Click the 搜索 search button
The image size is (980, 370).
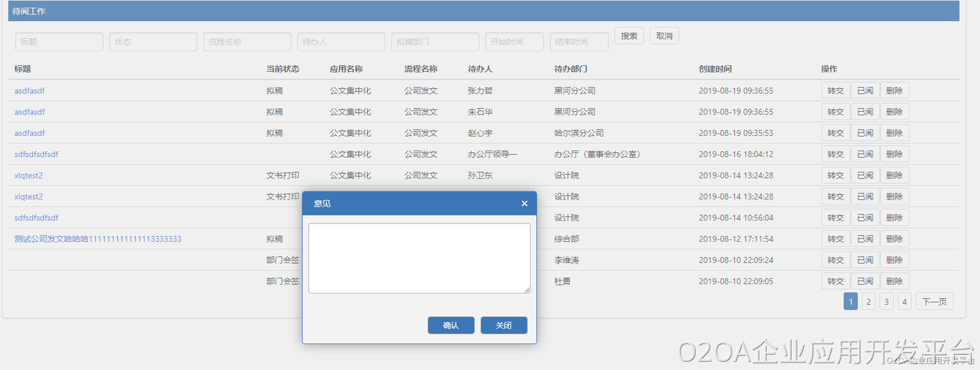pos(629,36)
